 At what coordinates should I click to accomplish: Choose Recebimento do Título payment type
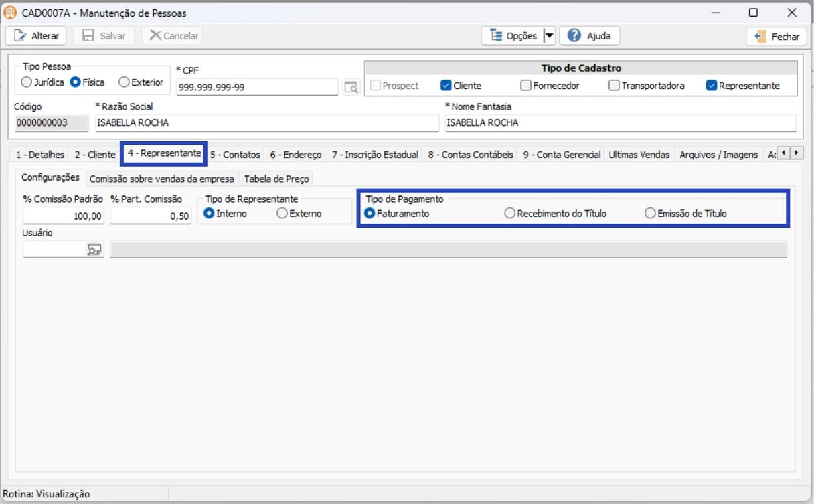click(x=510, y=214)
